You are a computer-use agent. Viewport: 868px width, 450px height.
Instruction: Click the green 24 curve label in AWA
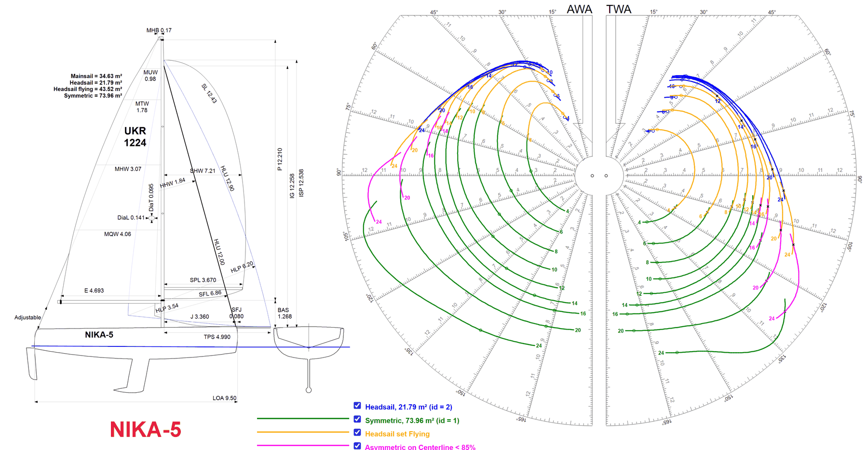(539, 346)
